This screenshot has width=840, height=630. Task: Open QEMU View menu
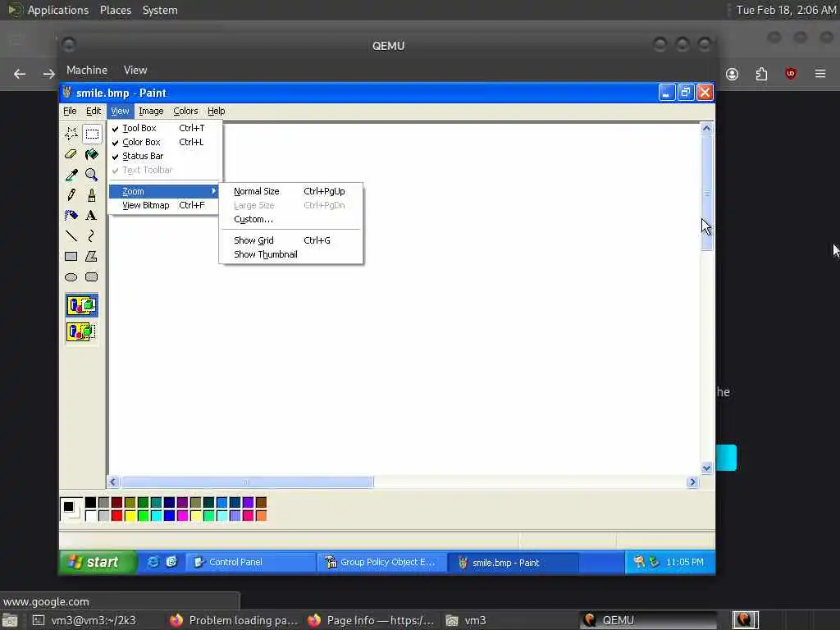click(135, 71)
